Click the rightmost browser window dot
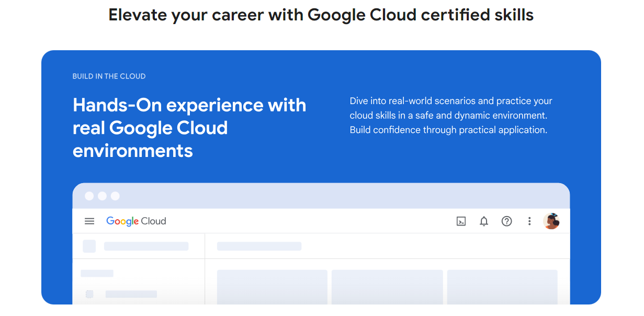Screen dimensions: 644x316 [x=115, y=195]
